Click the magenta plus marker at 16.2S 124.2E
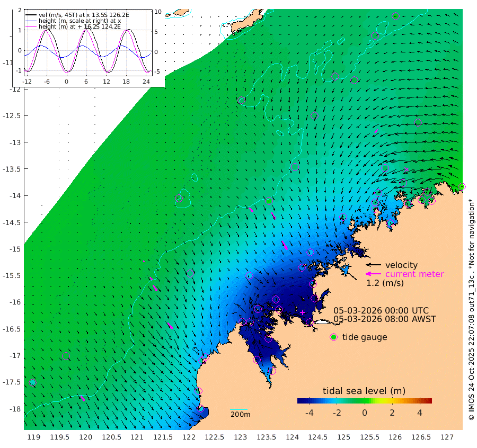The image size is (477, 448). [303, 312]
